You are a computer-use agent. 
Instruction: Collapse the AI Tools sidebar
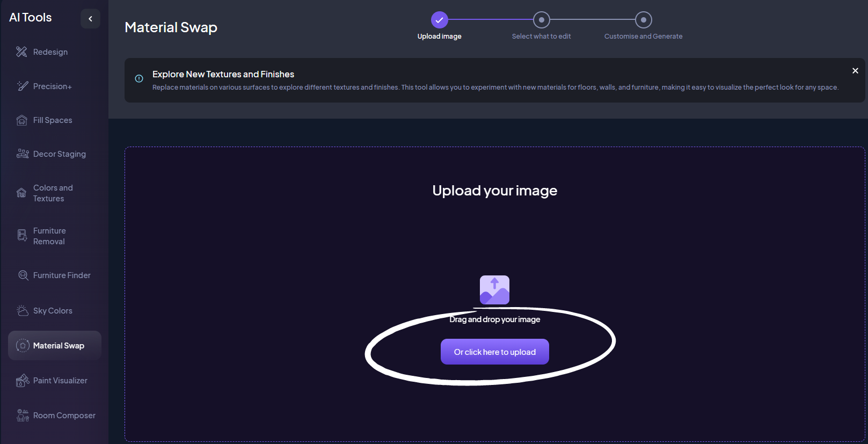coord(90,19)
